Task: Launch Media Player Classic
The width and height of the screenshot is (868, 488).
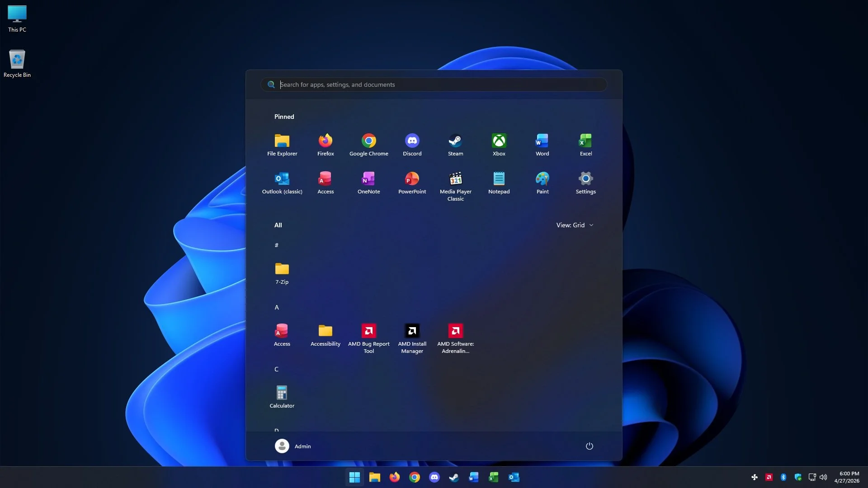Action: pos(456,186)
